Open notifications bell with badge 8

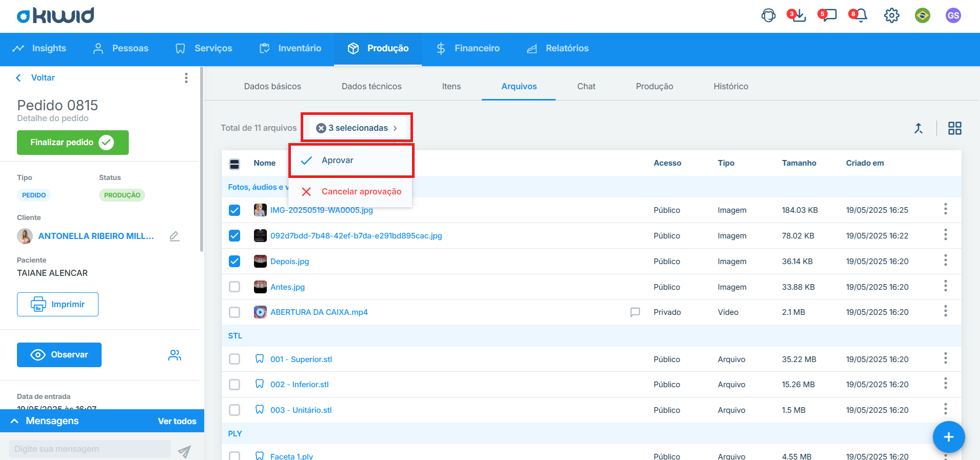(x=858, y=15)
